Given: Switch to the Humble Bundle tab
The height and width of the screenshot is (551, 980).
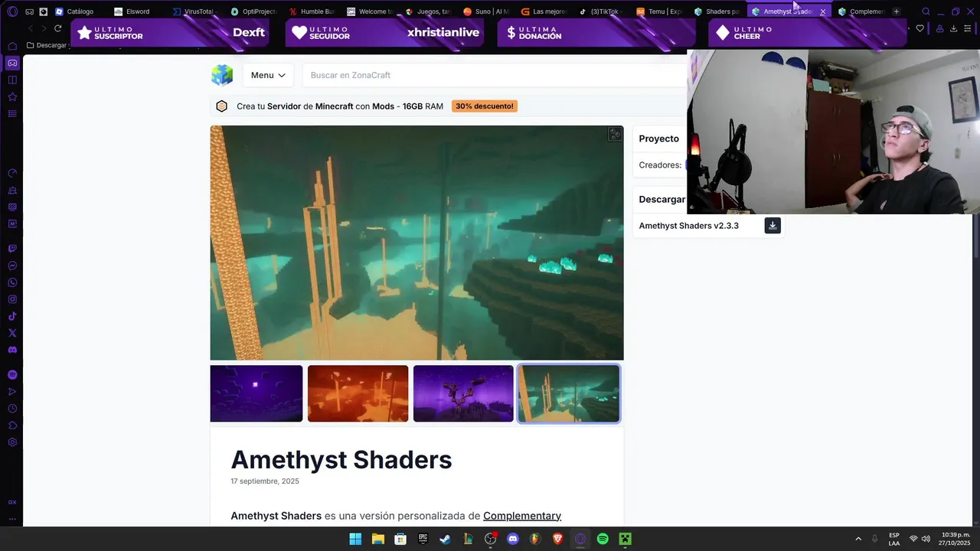Looking at the screenshot, I should point(312,11).
